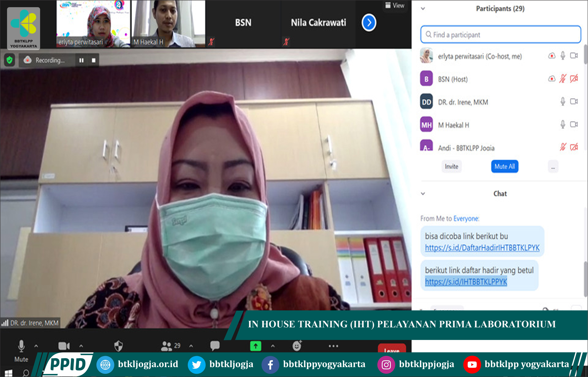
Task: Select the Nila Cakrawati participant tile
Action: coord(318,24)
